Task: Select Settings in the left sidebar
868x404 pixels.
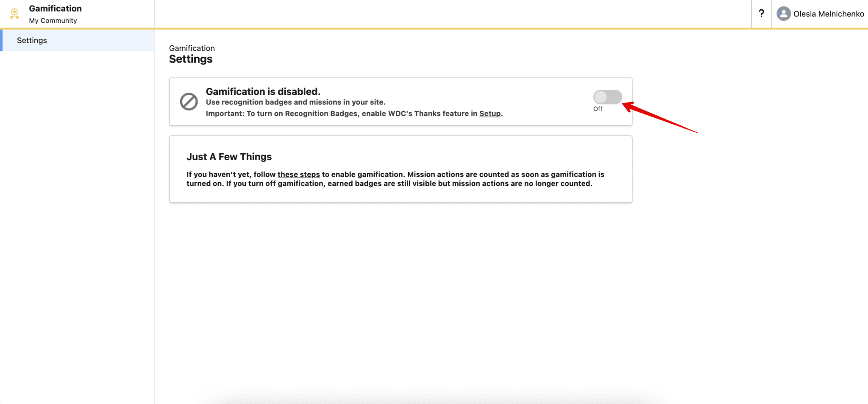Action: coord(32,40)
